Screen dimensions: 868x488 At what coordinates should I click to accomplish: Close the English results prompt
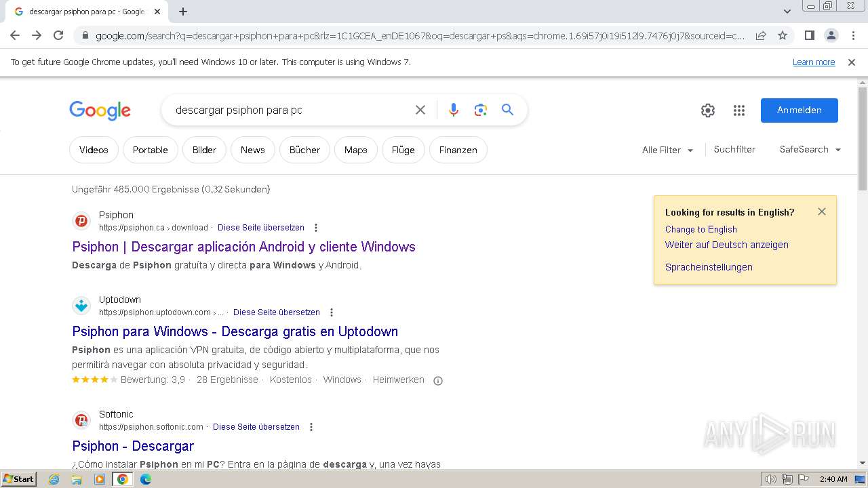pyautogui.click(x=822, y=211)
